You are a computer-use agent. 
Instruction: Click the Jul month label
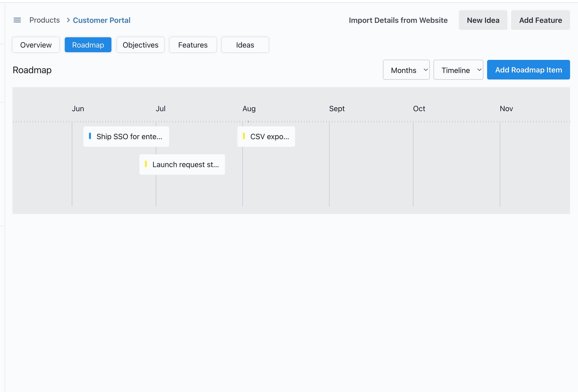[161, 109]
